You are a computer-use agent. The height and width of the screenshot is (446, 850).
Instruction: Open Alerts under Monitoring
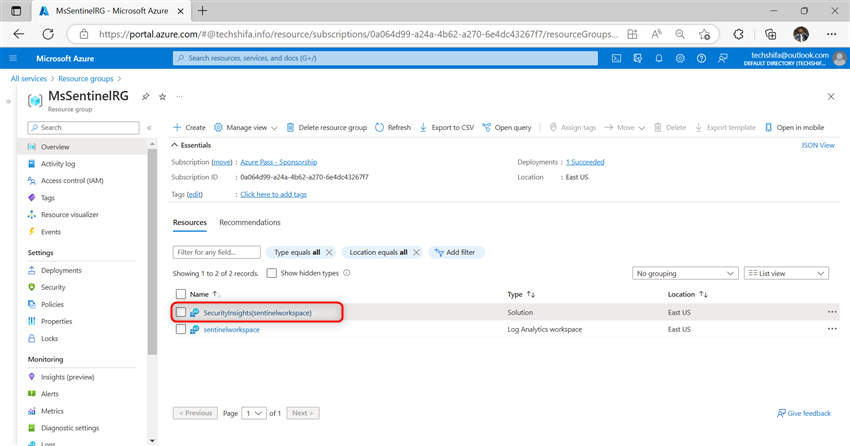click(49, 394)
